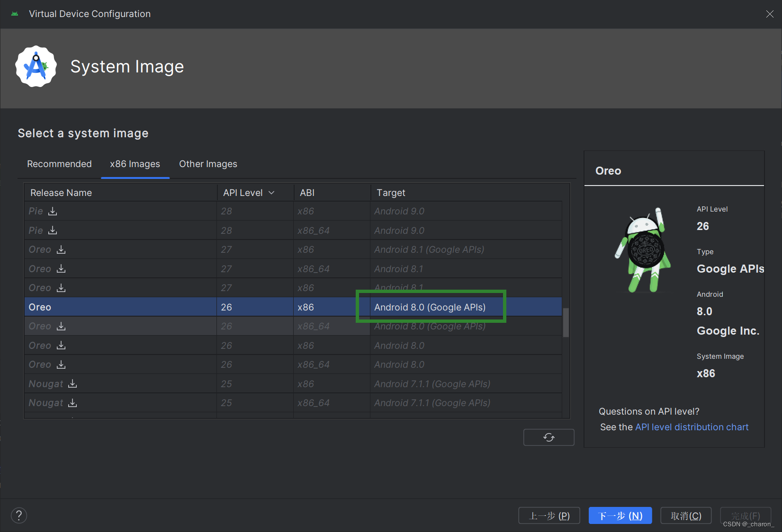Click 'Google APIs' type in Oreo details panel
The height and width of the screenshot is (532, 782).
730,269
